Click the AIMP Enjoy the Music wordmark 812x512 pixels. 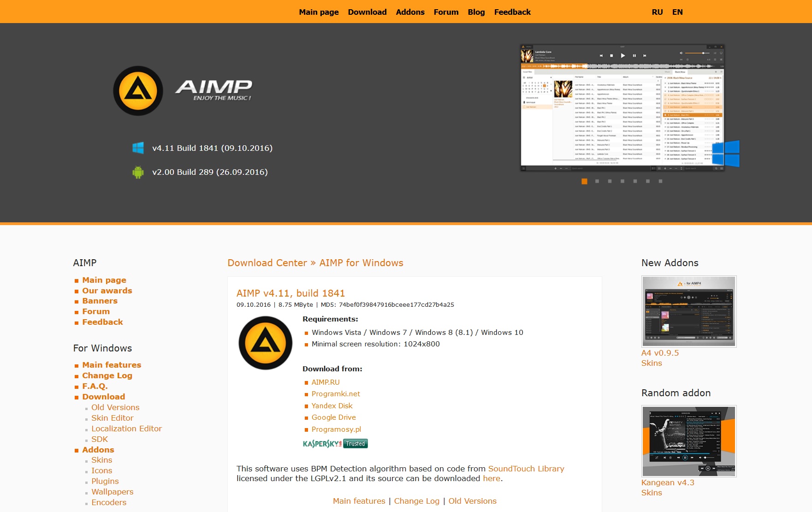214,90
